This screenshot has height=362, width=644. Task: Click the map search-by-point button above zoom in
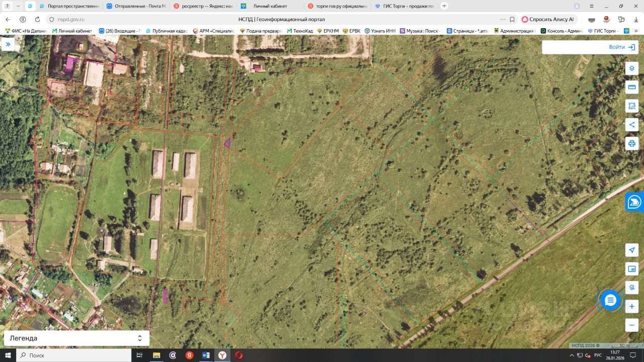(632, 288)
